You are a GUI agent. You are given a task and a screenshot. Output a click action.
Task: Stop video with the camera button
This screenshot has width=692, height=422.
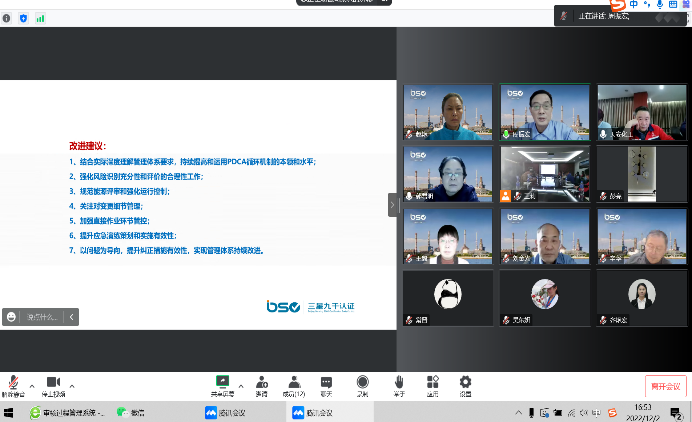tap(53, 383)
